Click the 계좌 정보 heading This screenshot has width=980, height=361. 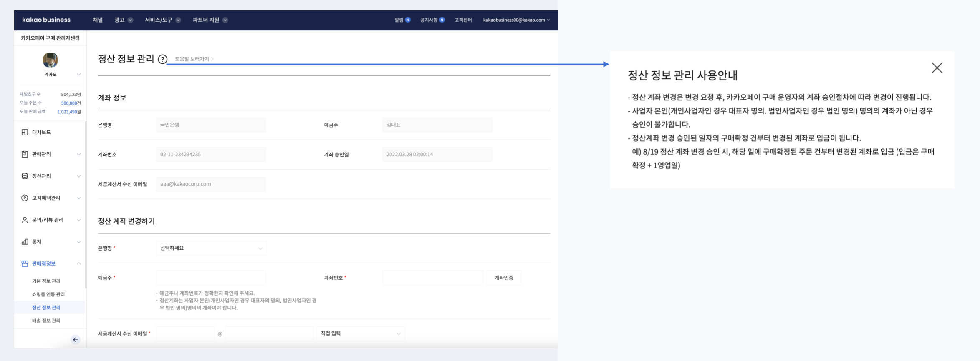[112, 98]
